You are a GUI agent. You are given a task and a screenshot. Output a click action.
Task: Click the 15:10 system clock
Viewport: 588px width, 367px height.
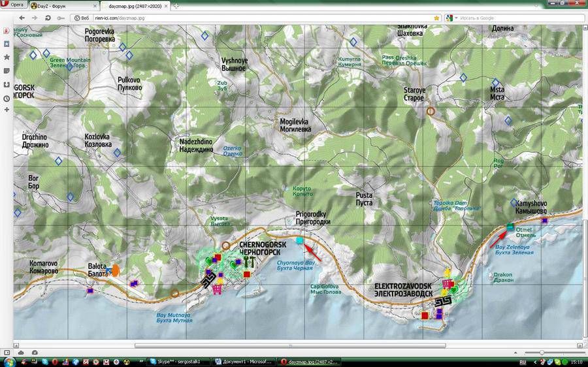[578, 362]
